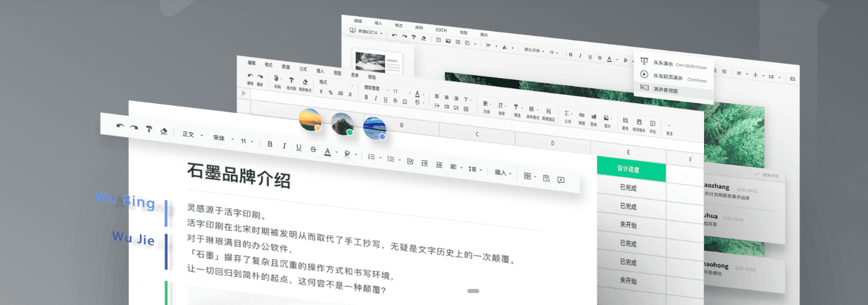Decrease indent in the document toolbar
This screenshot has height=305, width=868.
pyautogui.click(x=439, y=165)
